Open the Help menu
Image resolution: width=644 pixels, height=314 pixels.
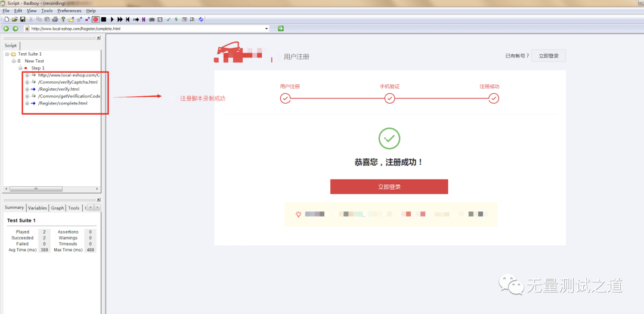tap(91, 11)
